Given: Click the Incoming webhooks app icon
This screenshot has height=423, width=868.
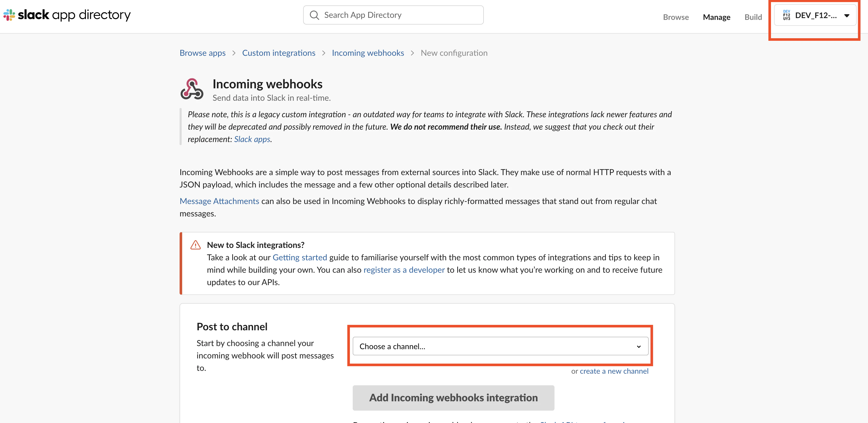Looking at the screenshot, I should 192,89.
